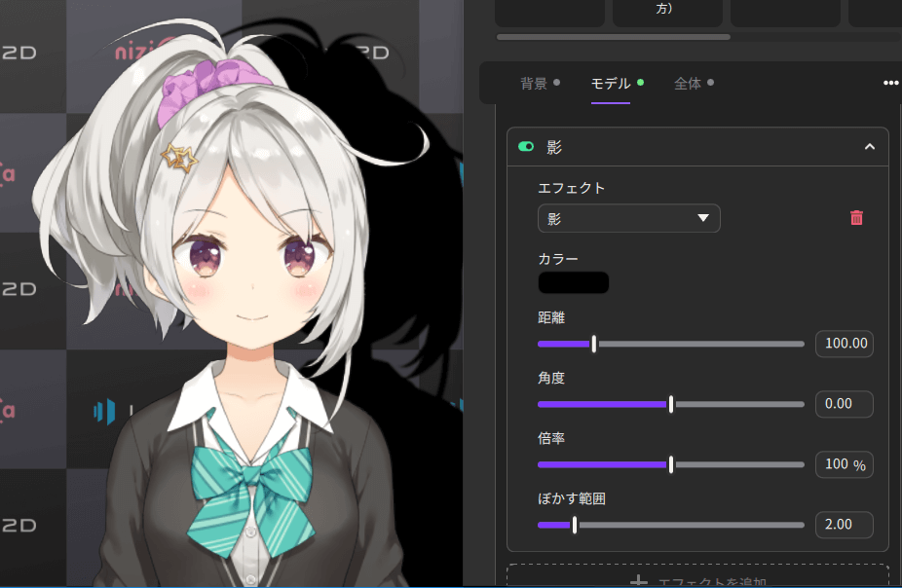This screenshot has height=588, width=902.
Task: Click the 角度 value field showing 0.00
Action: point(844,404)
